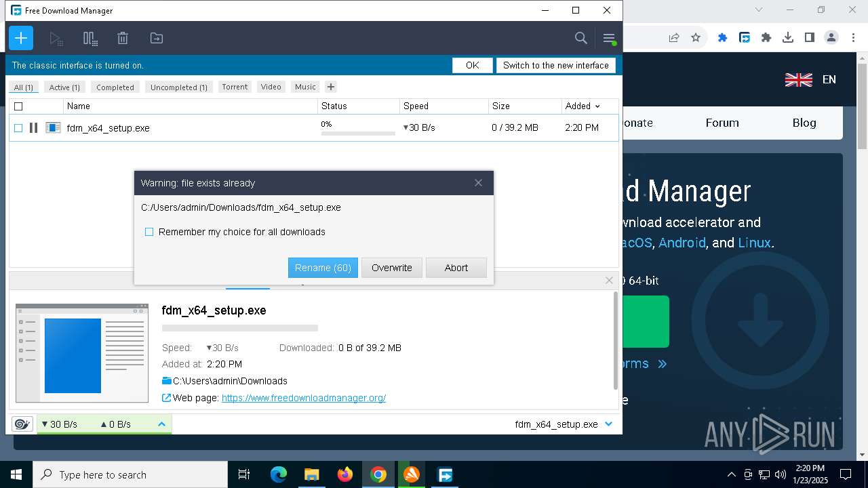Switch to the new interface
This screenshot has height=488, width=868.
click(556, 66)
